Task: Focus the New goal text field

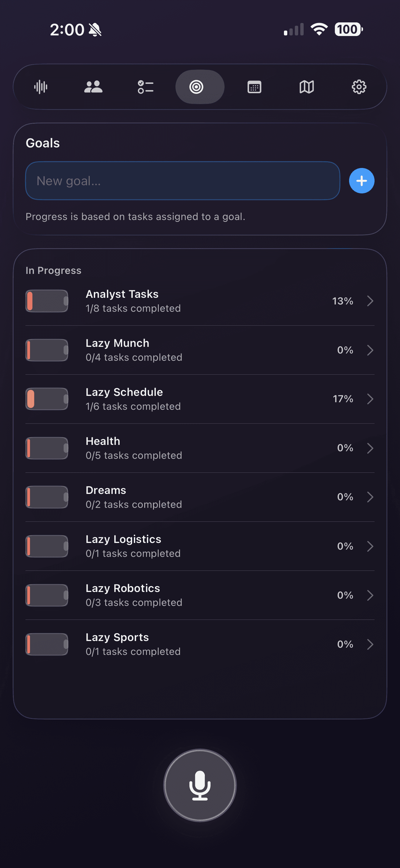Action: point(182,181)
